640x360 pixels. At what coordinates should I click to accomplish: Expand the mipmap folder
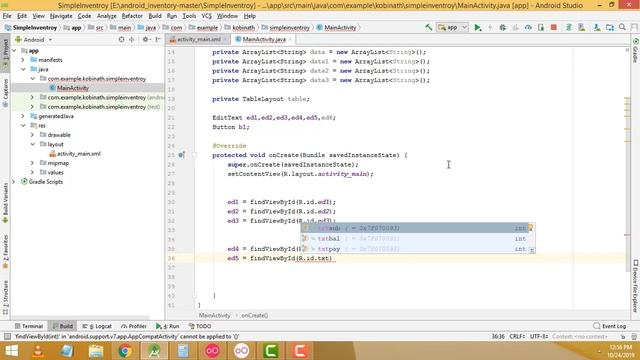pyautogui.click(x=32, y=163)
